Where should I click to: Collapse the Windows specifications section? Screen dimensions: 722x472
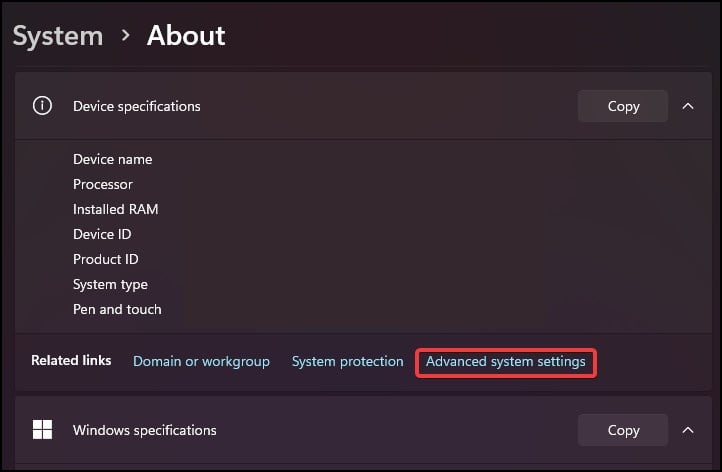click(688, 430)
